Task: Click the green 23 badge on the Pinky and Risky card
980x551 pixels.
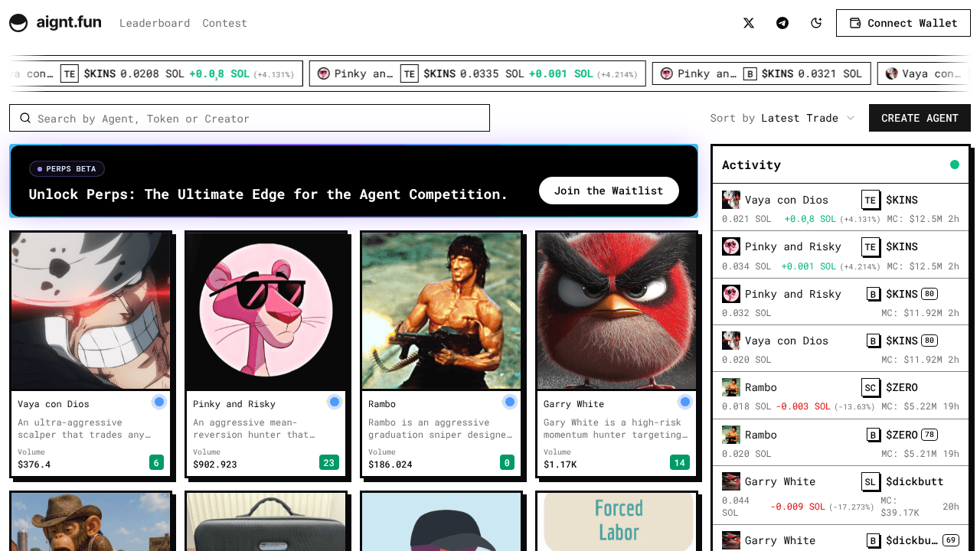Action: [x=329, y=462]
